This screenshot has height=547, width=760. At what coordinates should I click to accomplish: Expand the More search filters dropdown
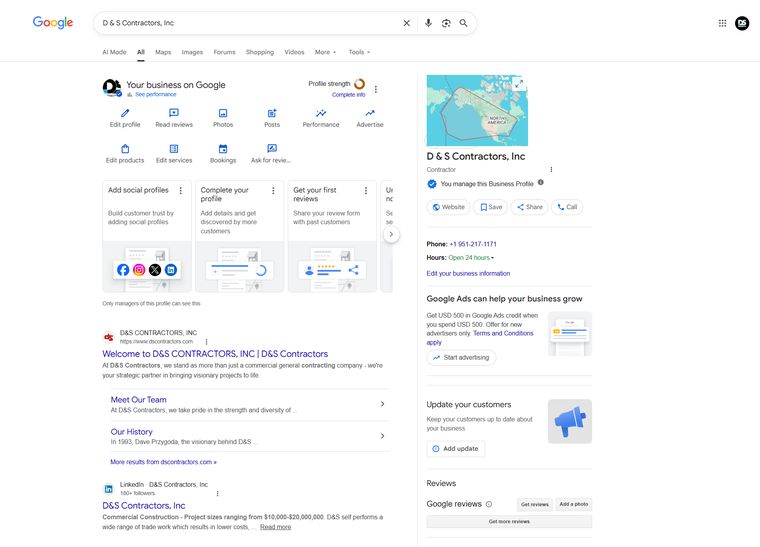coord(325,52)
